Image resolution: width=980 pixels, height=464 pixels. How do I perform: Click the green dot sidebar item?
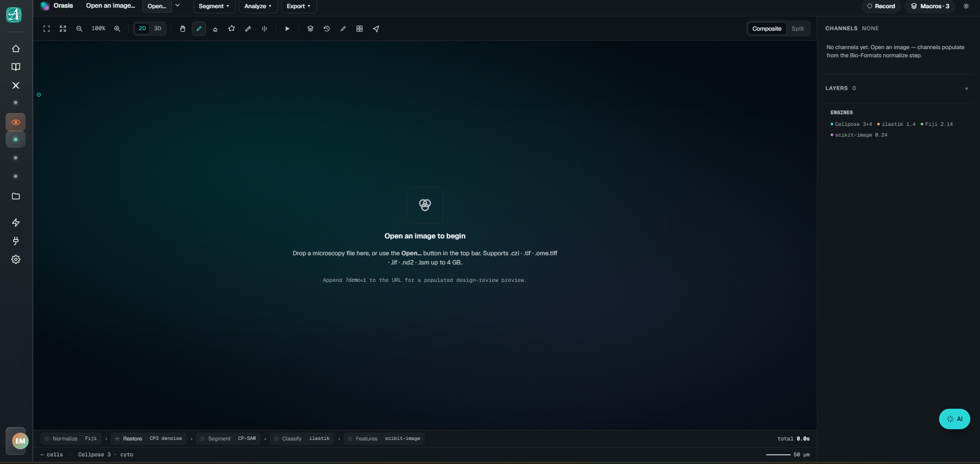pyautogui.click(x=16, y=140)
